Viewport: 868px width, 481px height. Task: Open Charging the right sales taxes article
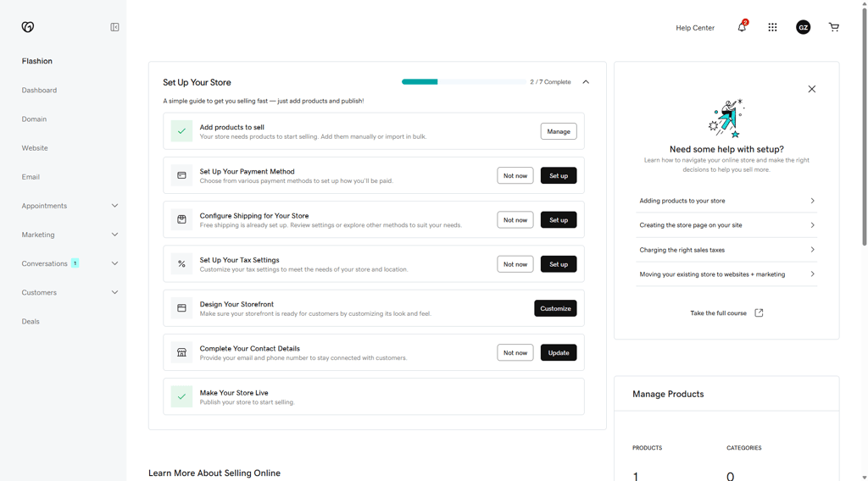pos(726,250)
